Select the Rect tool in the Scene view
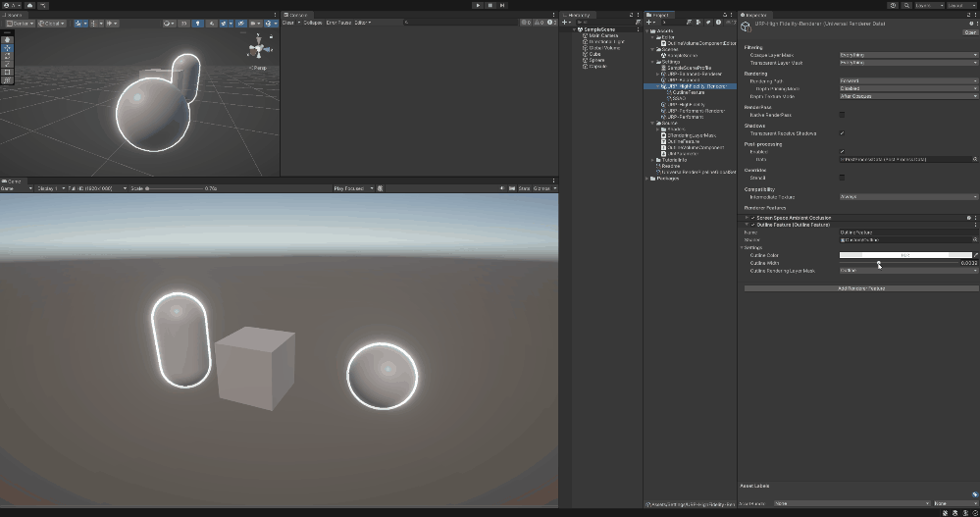The image size is (980, 517). pyautogui.click(x=8, y=72)
